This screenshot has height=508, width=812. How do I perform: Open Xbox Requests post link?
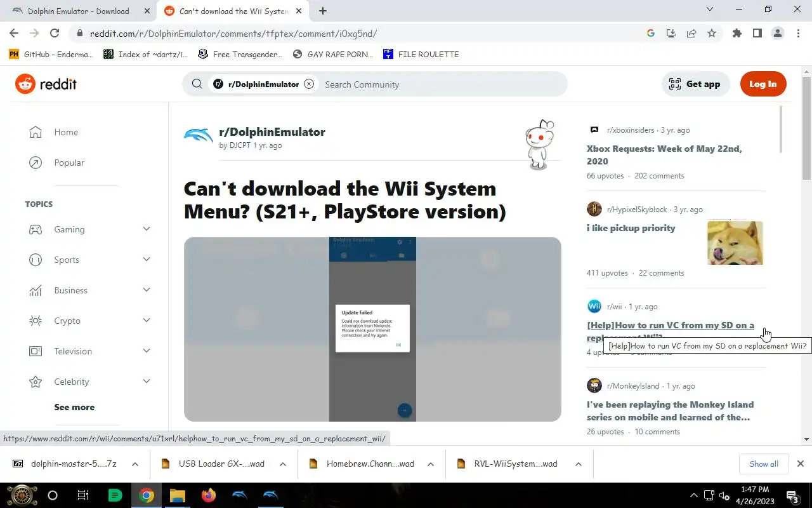(x=664, y=155)
